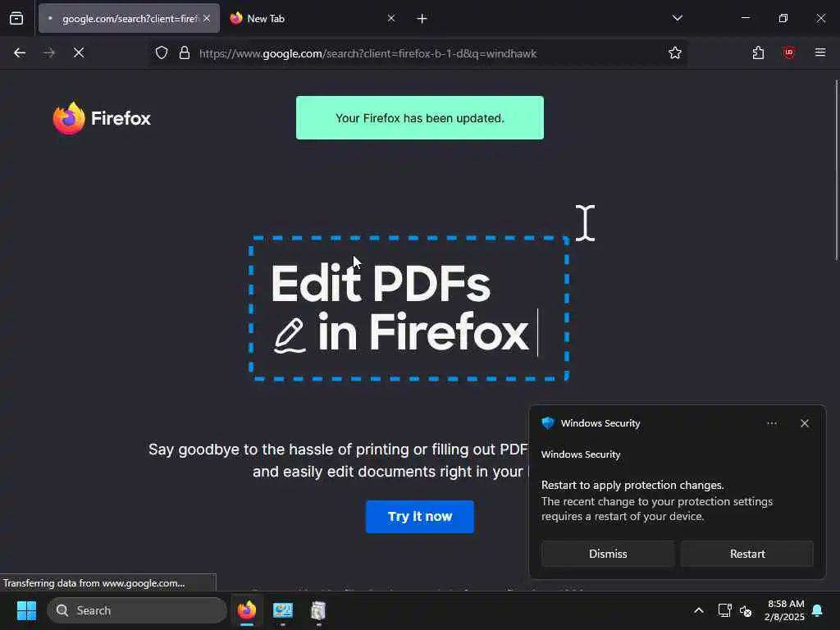Viewport: 840px width, 630px height.
Task: Close the New Tab tab
Action: coord(391,18)
